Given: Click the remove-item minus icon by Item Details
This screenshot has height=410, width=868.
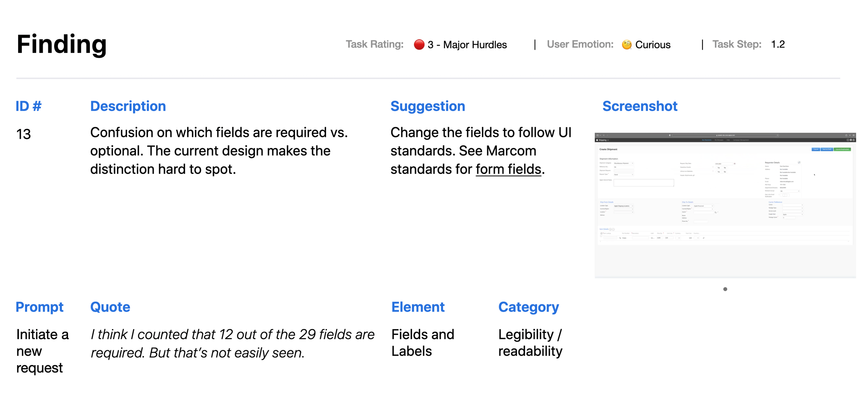Looking at the screenshot, I should [x=613, y=229].
